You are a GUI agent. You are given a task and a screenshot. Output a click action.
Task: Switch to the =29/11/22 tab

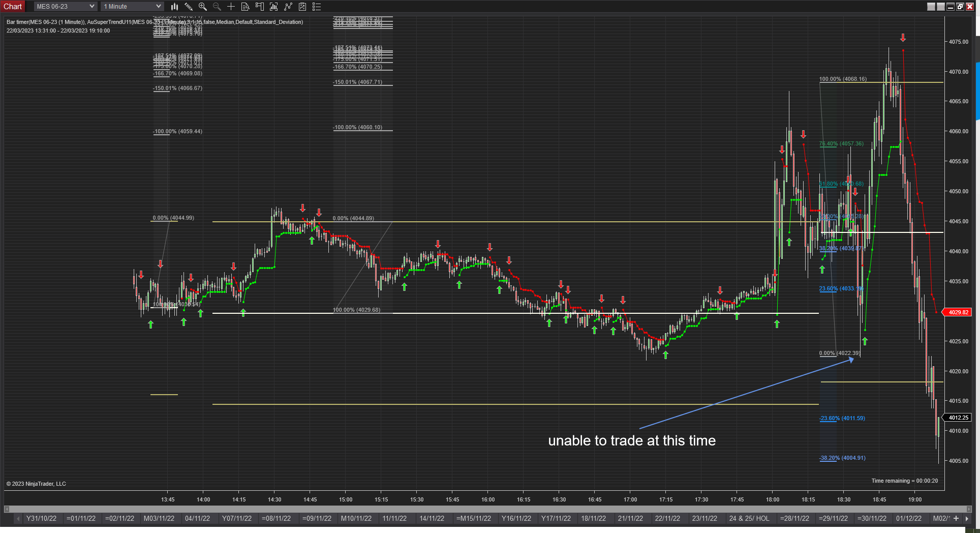[x=834, y=519]
